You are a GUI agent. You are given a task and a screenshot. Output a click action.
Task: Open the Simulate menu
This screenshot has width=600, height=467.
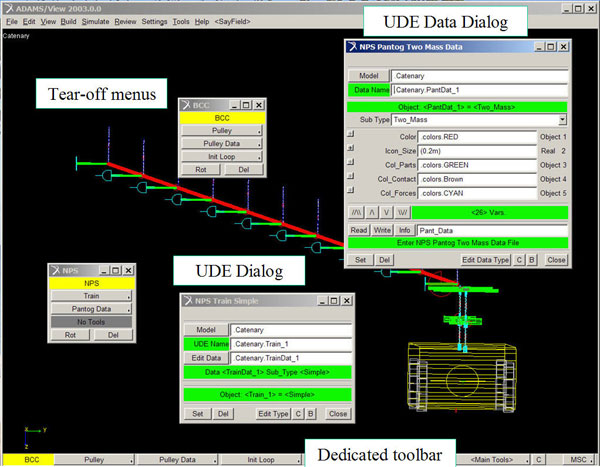[95, 22]
